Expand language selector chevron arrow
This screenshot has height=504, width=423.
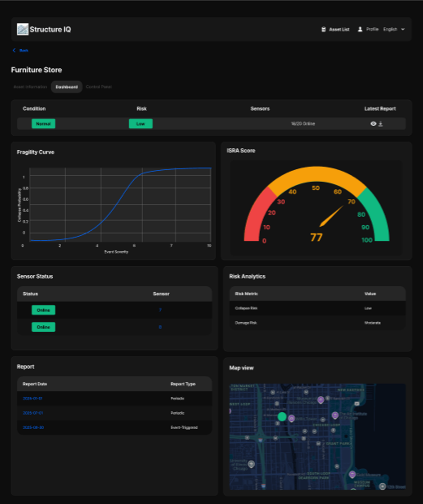[x=403, y=29]
